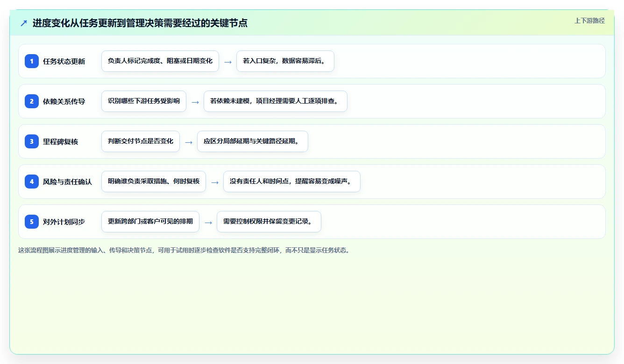Click the diagonal arrow icon beside the title
624x364 pixels.
pos(24,23)
